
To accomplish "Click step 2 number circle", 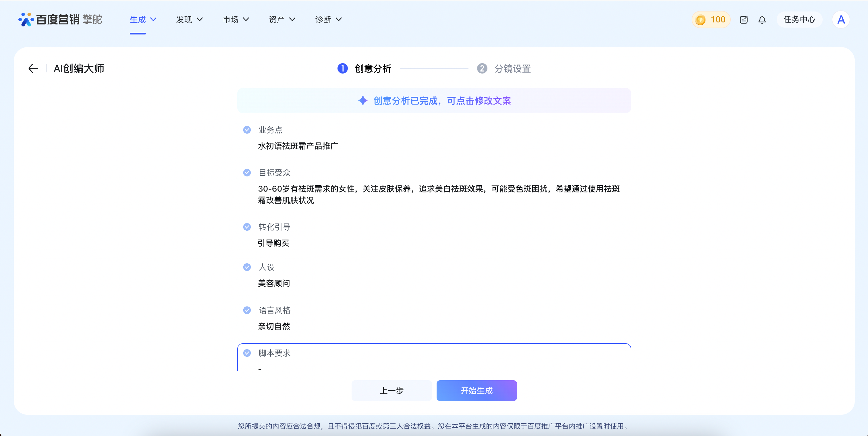I will [482, 68].
